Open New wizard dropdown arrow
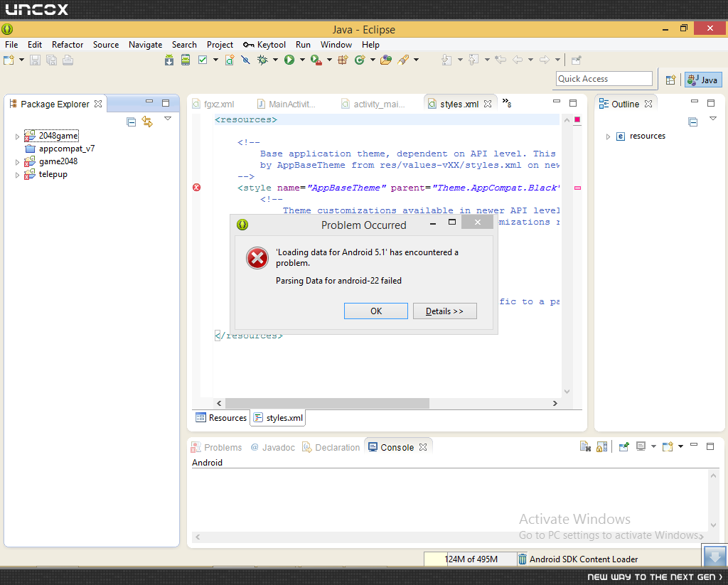Image resolution: width=728 pixels, height=585 pixels. click(21, 60)
